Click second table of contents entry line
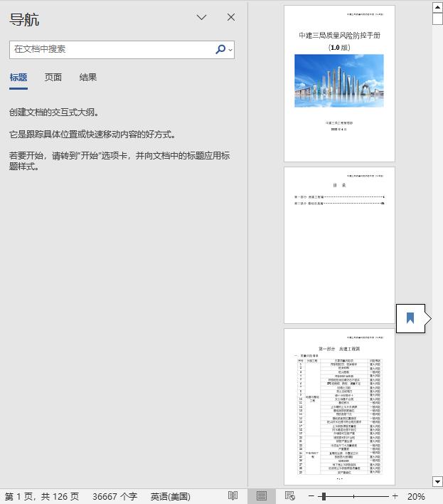Screen dimensions: 443x504 click(339, 203)
